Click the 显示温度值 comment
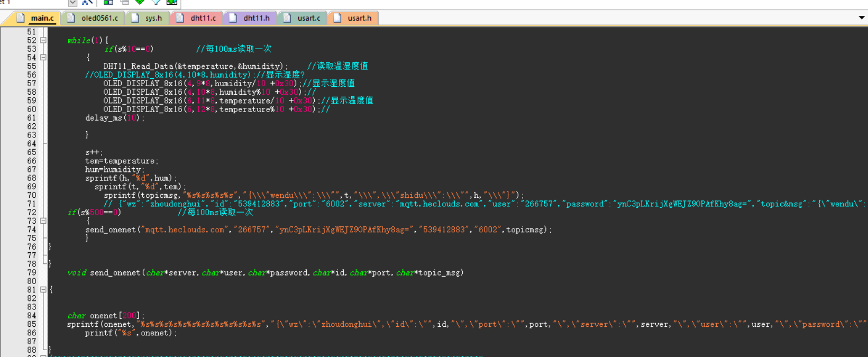Viewport: 868px width, 357px height. coord(347,100)
